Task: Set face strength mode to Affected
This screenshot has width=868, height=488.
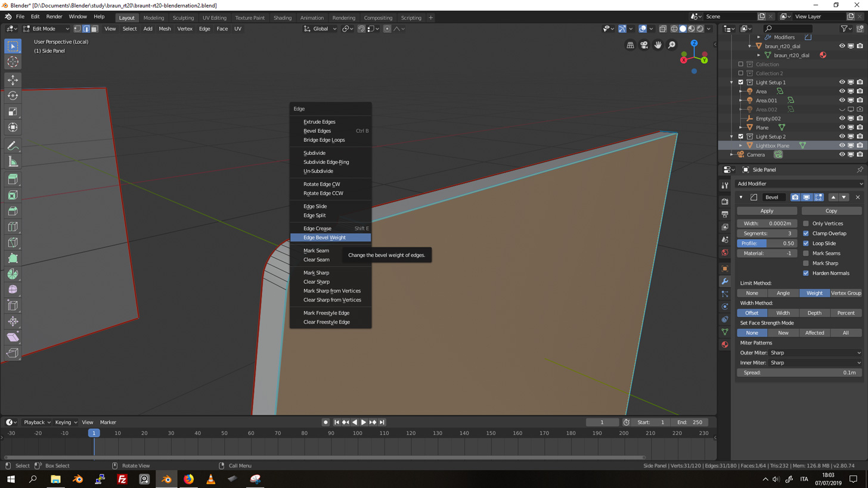Action: (x=814, y=333)
